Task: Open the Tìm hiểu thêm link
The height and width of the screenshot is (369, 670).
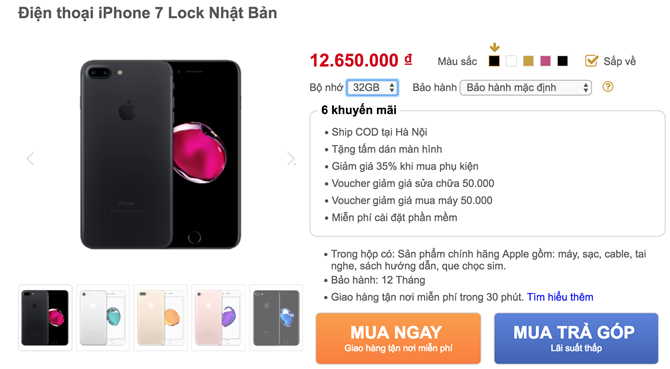Action: tap(560, 297)
